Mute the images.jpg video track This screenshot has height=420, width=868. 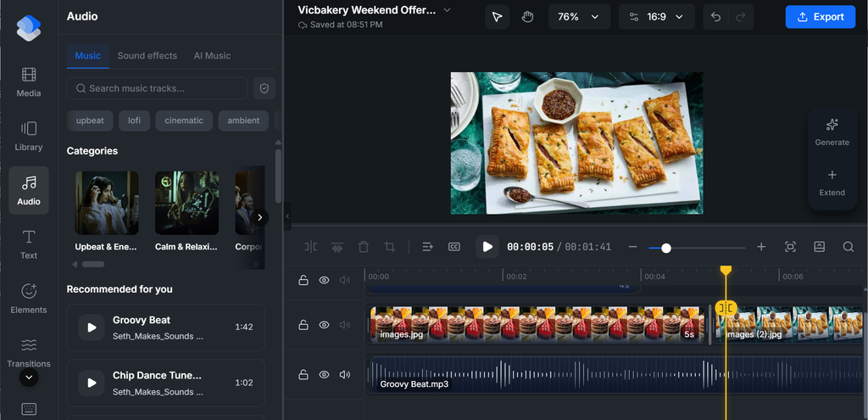(345, 325)
